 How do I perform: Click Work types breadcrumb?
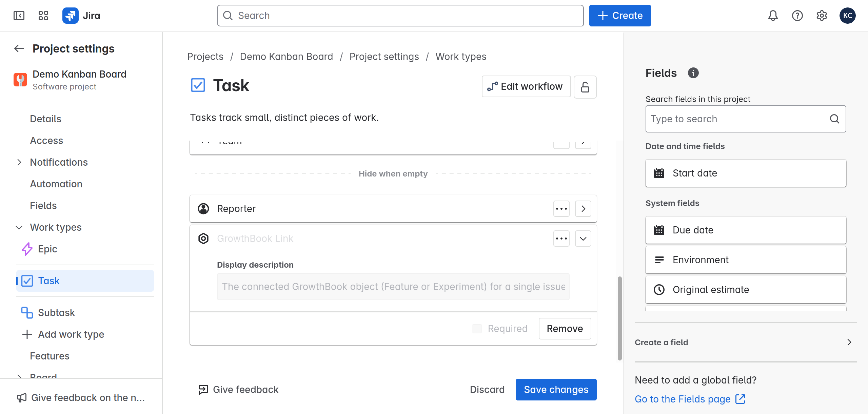click(x=461, y=57)
